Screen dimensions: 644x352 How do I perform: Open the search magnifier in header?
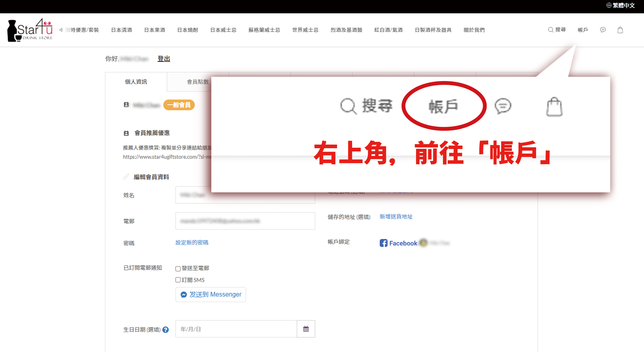[x=550, y=30]
